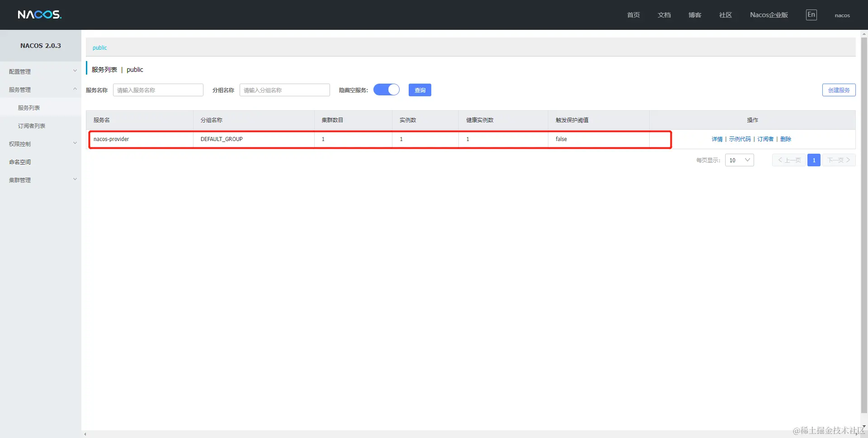Open 博客 in top navigation

[x=695, y=15]
